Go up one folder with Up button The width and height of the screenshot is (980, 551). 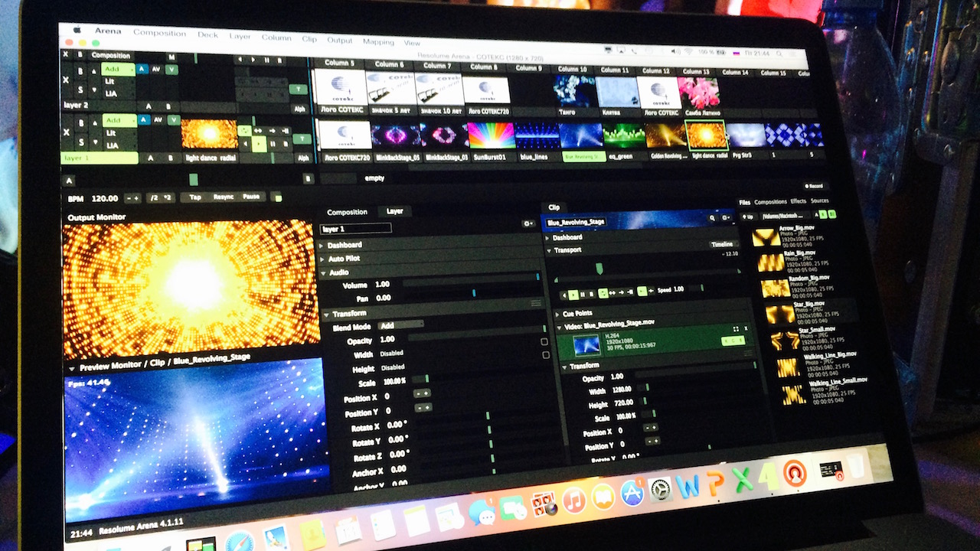(749, 217)
